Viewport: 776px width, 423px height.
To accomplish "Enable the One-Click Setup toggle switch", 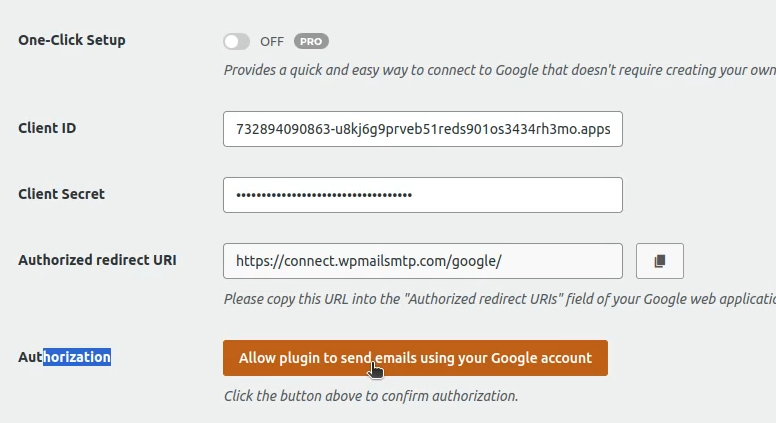I will click(237, 42).
